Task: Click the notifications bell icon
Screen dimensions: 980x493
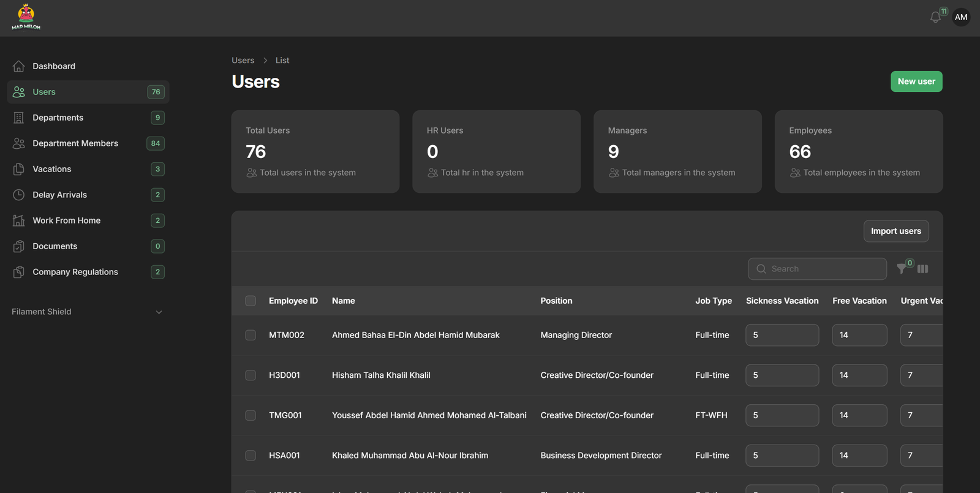Action: tap(935, 17)
